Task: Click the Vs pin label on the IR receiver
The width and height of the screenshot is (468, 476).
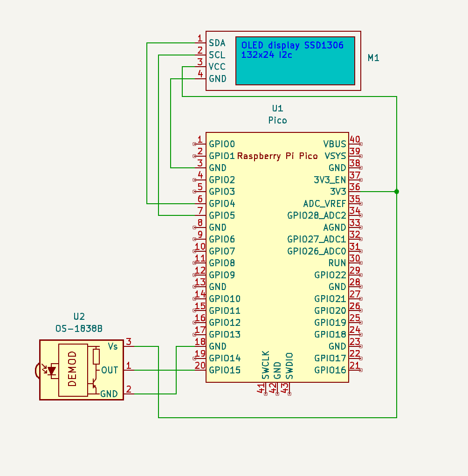Action: 113,346
